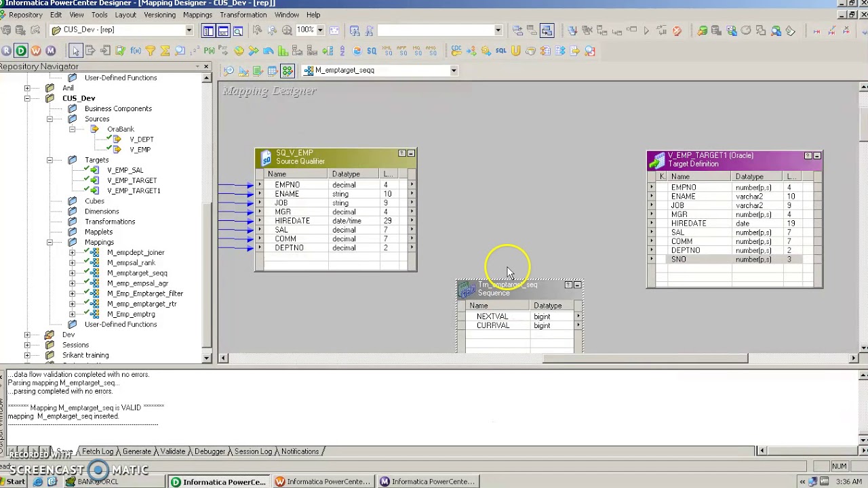Switch to Workflow Manager (W) tool

pyautogui.click(x=36, y=51)
